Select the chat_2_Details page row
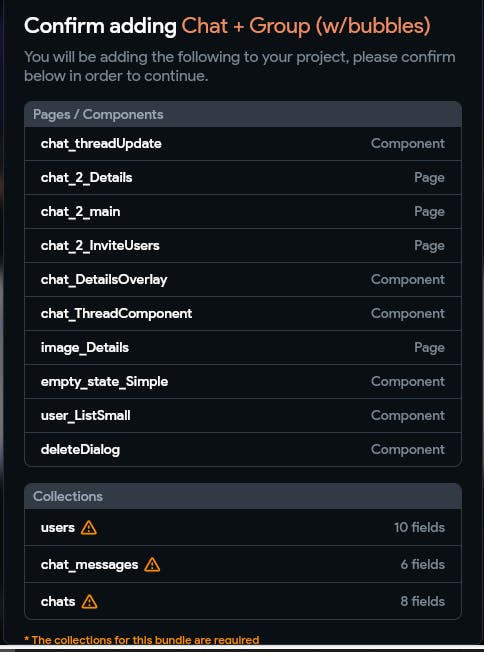 243,178
